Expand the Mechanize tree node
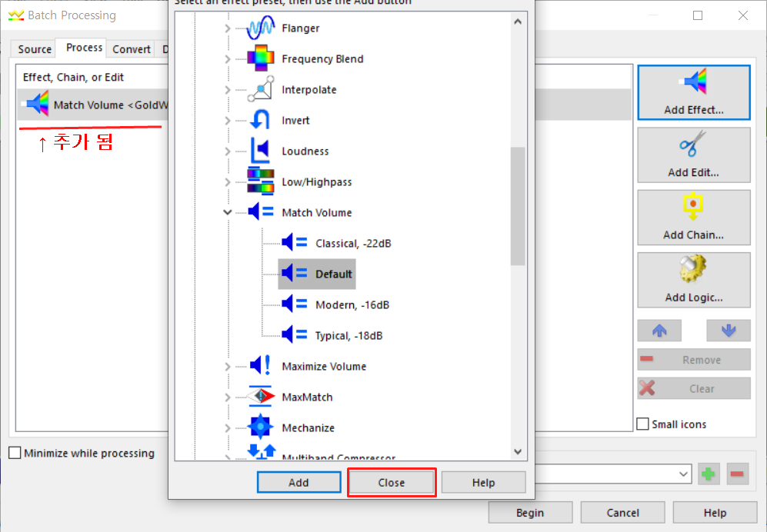Screen dimensions: 767x532 [228, 428]
